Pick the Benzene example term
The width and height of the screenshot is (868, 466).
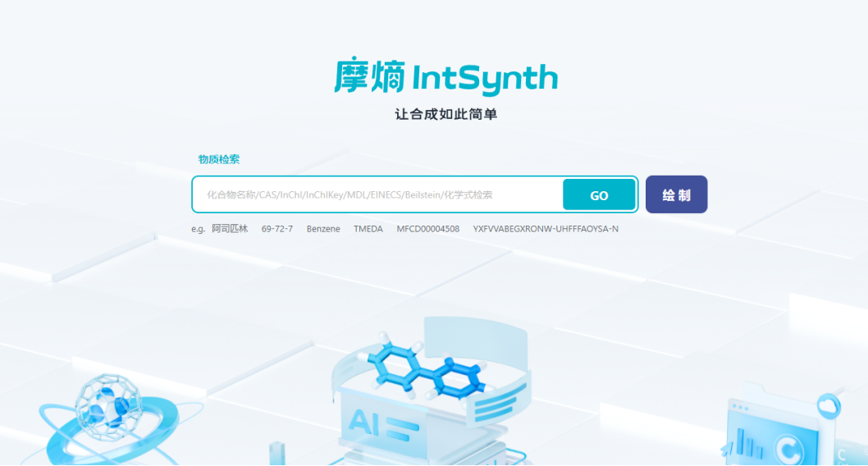point(323,229)
